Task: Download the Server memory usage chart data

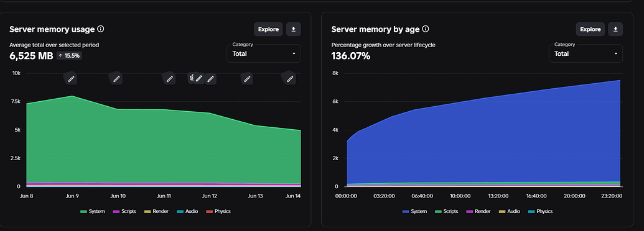Action: tap(294, 29)
